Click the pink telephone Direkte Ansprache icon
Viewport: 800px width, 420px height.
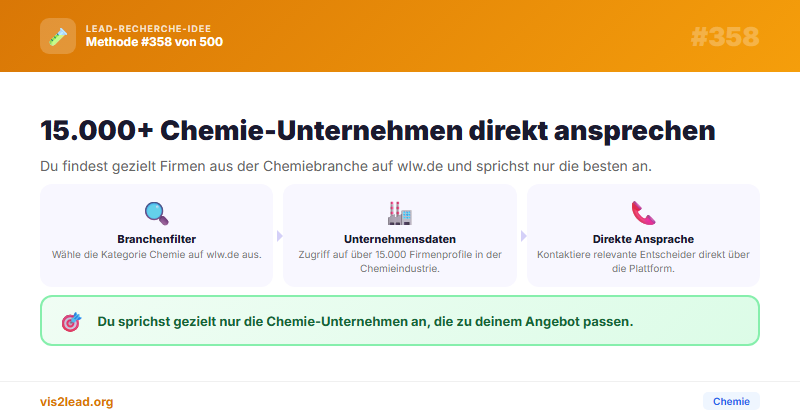(x=643, y=213)
